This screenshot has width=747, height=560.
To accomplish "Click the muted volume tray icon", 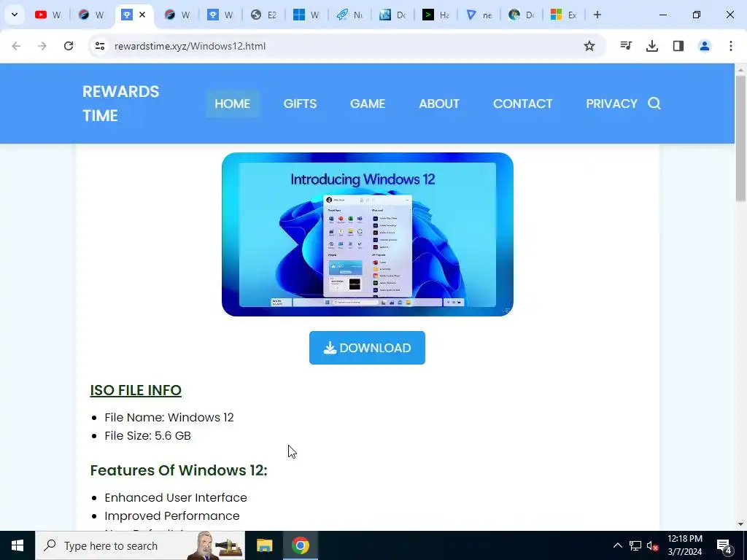I will click(652, 545).
